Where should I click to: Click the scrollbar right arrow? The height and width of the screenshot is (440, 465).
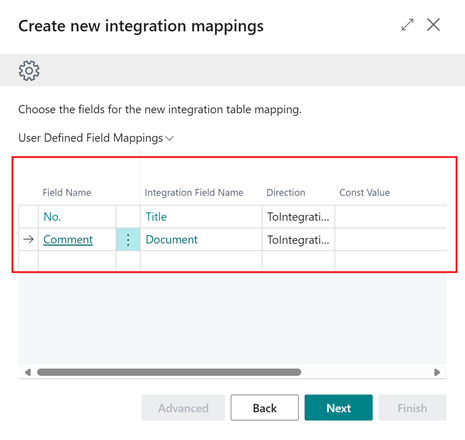437,372
